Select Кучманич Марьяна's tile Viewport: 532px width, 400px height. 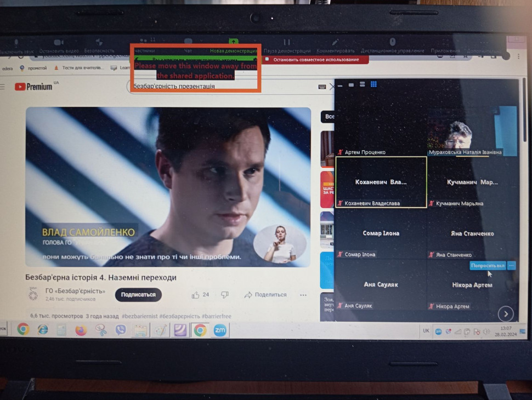(x=473, y=182)
